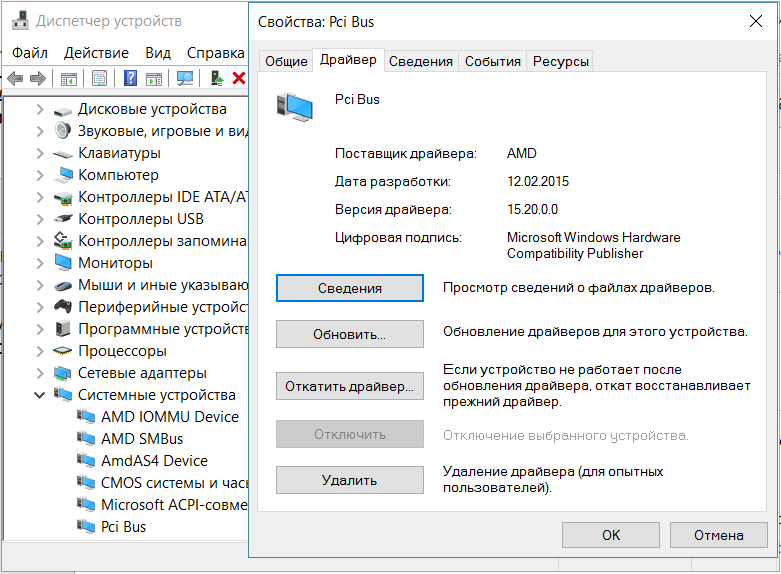The width and height of the screenshot is (781, 574).
Task: Click the Откатить драйвер... button
Action: tap(349, 385)
